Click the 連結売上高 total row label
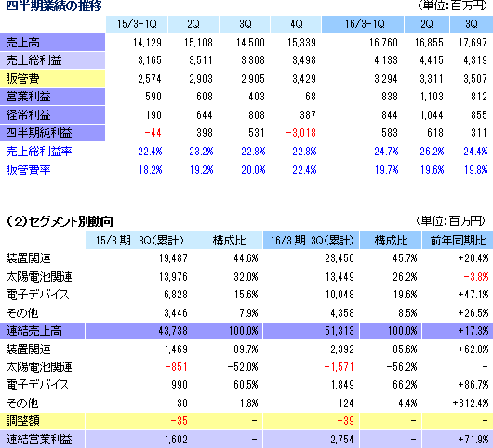493x448 pixels. coord(42,331)
